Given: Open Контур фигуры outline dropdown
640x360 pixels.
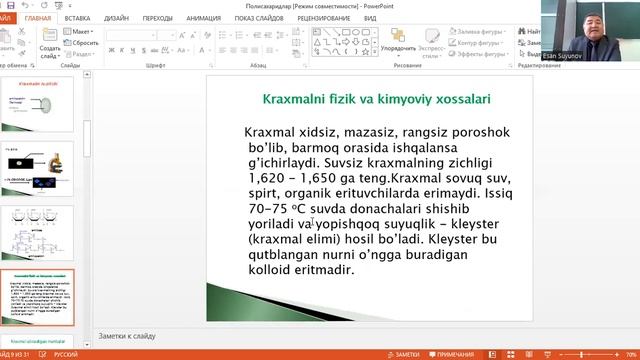Looking at the screenshot, I should point(476,42).
